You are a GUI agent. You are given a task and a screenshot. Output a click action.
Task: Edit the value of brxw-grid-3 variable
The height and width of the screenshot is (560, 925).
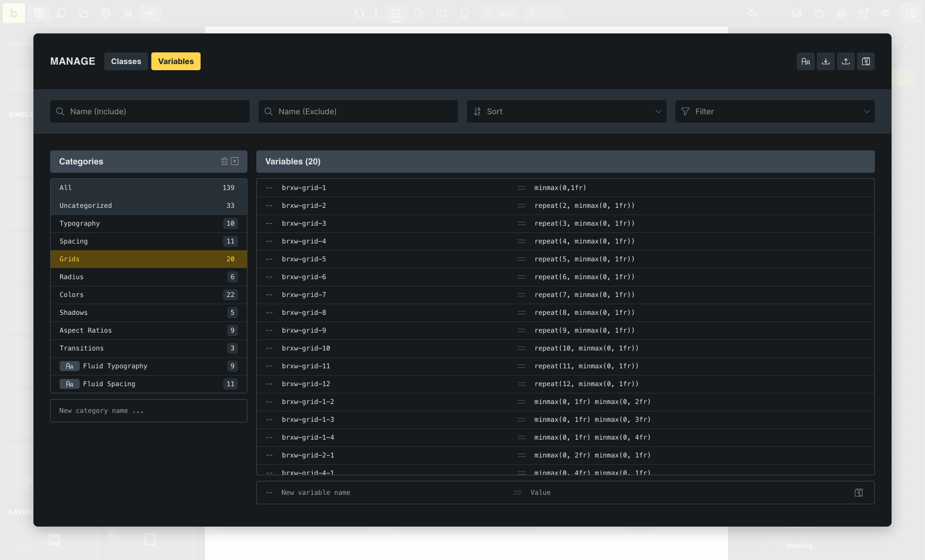(584, 223)
